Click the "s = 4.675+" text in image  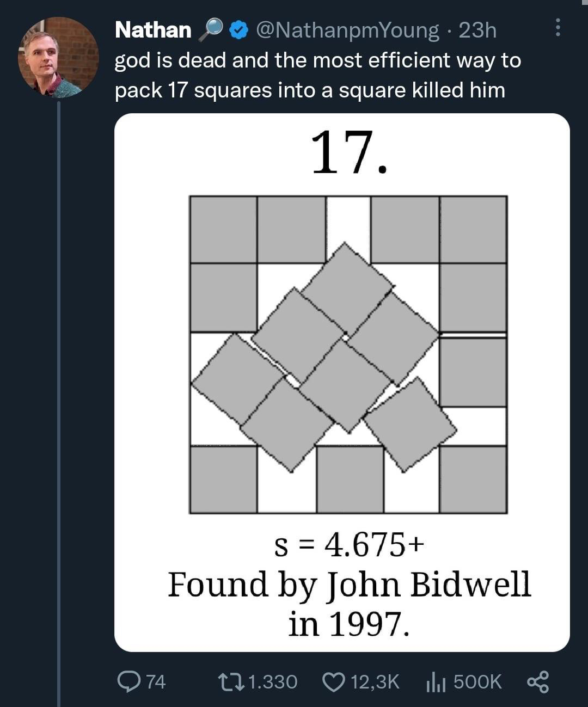348,545
